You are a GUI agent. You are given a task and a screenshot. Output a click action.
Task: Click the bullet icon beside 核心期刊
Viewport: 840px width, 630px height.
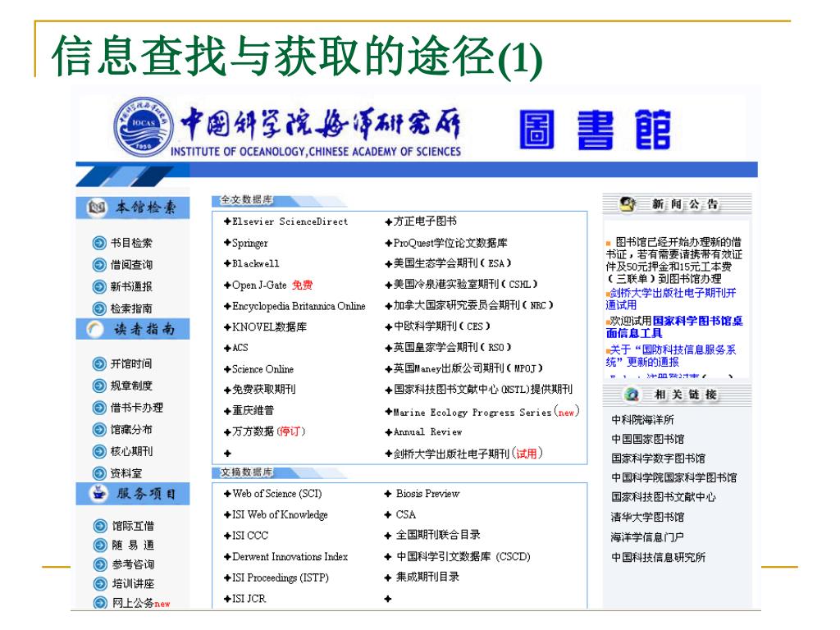[99, 452]
